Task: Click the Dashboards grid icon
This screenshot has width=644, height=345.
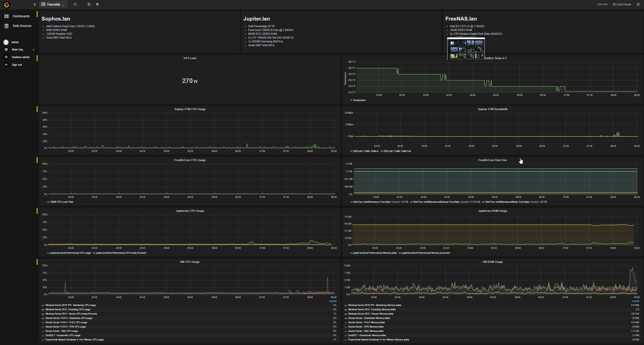Action: point(7,16)
